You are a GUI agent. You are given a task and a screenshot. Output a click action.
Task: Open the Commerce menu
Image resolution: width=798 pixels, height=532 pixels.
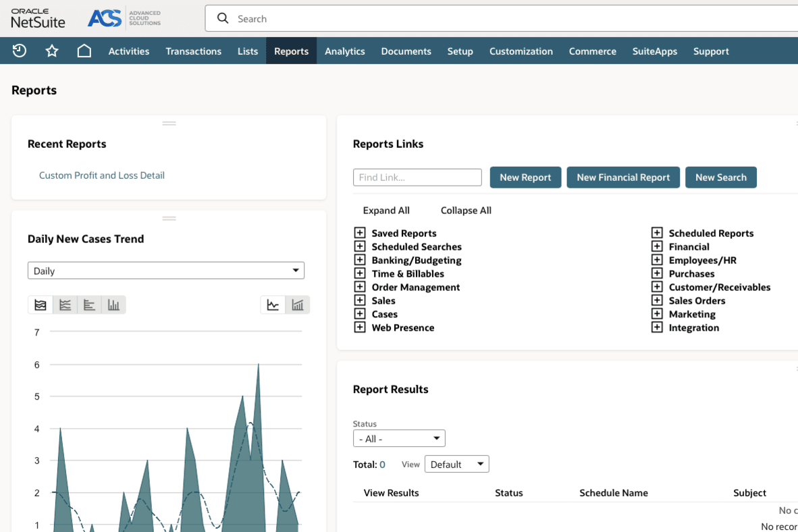(x=592, y=51)
